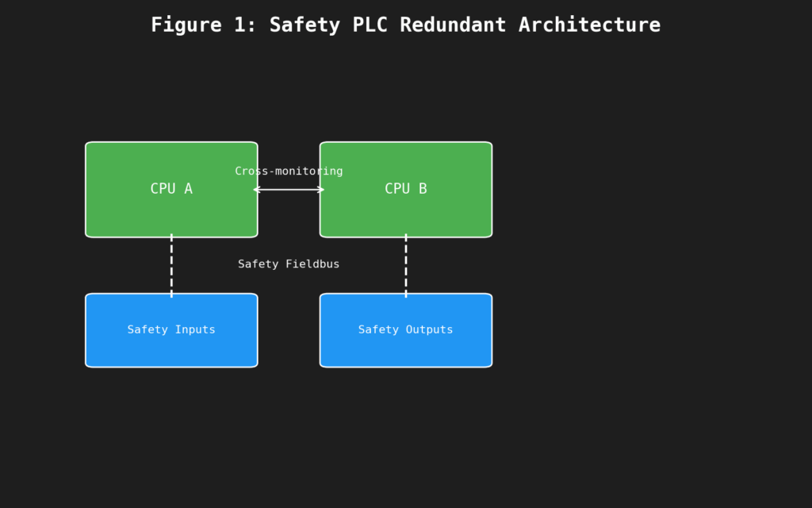Click the CPU B text label
Screen dimensions: 812x508
[405, 189]
